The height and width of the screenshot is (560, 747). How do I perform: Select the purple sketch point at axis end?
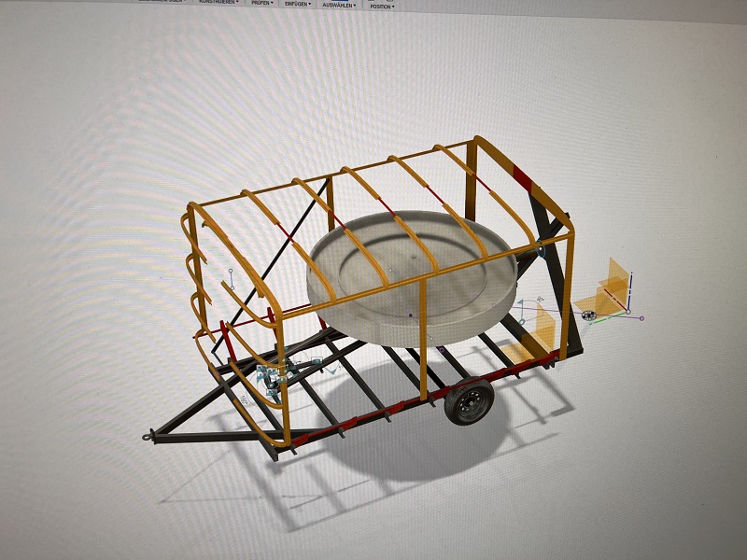point(642,318)
